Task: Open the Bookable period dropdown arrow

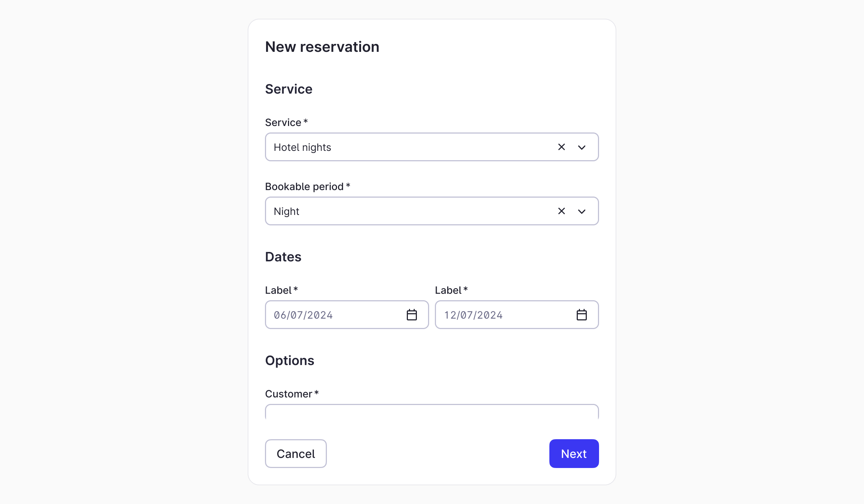Action: pos(582,211)
